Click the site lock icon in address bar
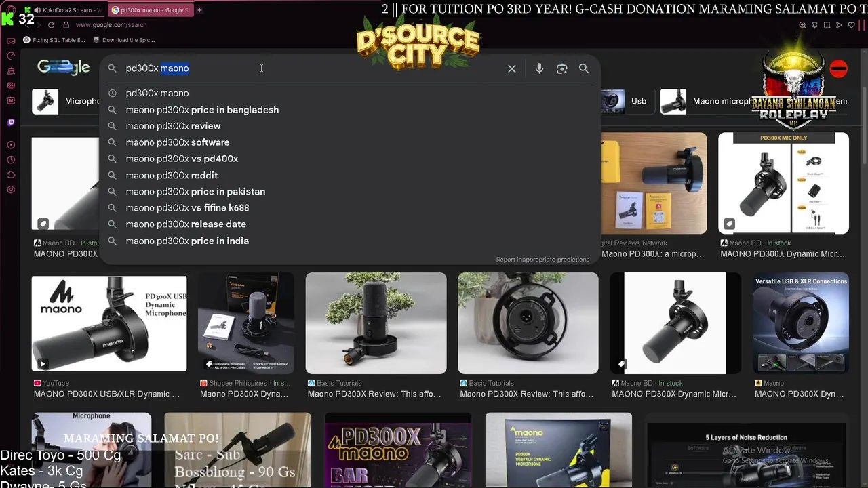This screenshot has width=868, height=488. [66, 25]
